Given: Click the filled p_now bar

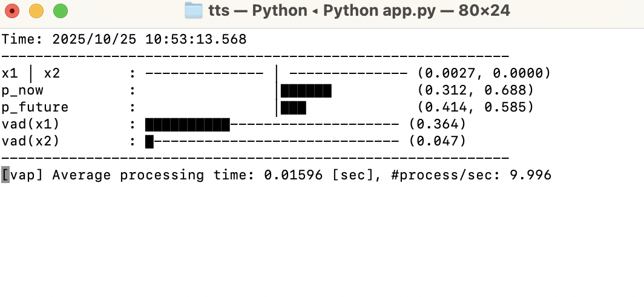Looking at the screenshot, I should tap(306, 91).
